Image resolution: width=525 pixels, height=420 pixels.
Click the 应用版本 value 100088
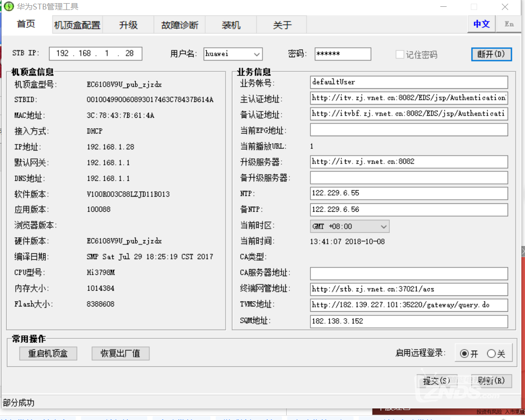[98, 210]
